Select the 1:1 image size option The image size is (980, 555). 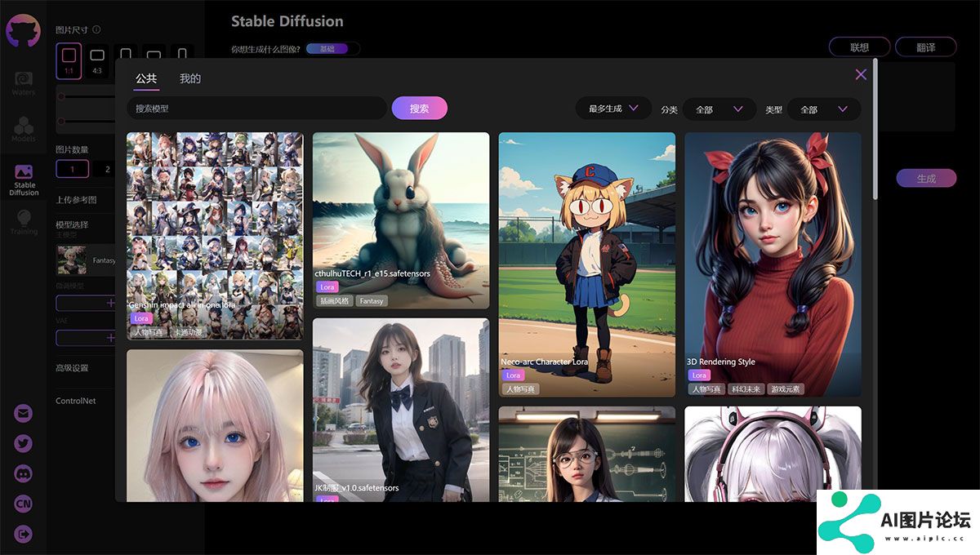pos(69,61)
